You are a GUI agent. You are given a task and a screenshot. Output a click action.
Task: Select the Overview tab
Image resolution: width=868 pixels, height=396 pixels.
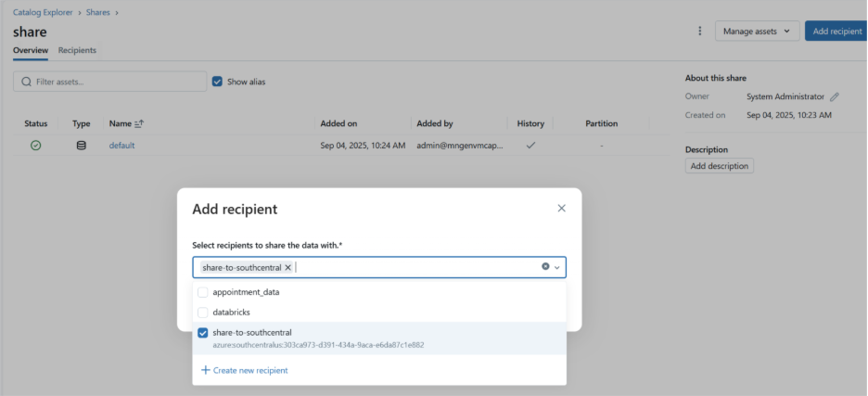(31, 50)
